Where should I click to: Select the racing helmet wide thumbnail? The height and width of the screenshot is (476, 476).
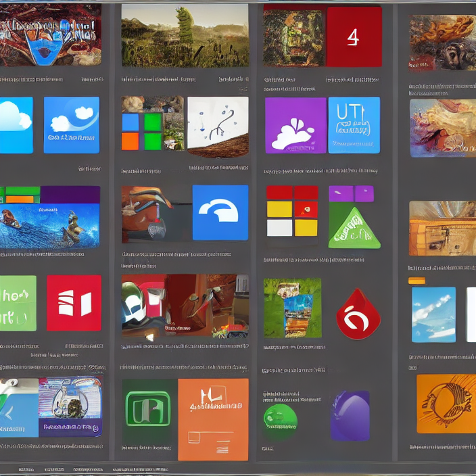point(185,306)
